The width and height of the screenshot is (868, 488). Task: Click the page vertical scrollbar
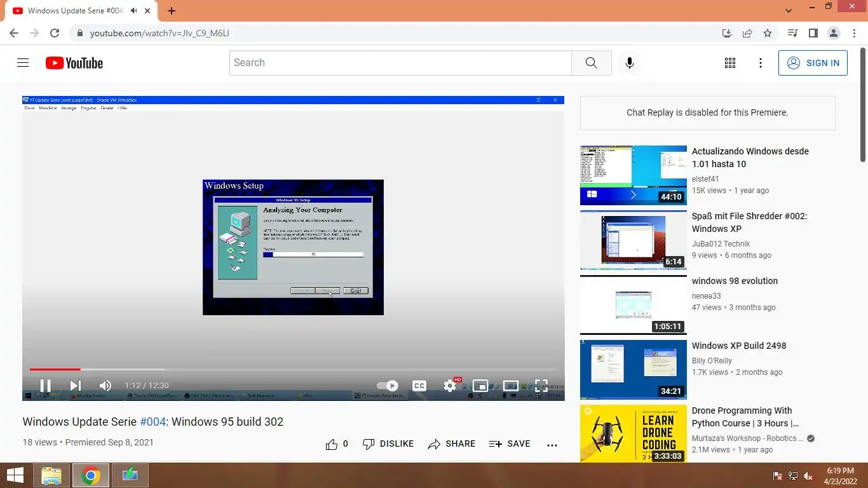[863, 105]
